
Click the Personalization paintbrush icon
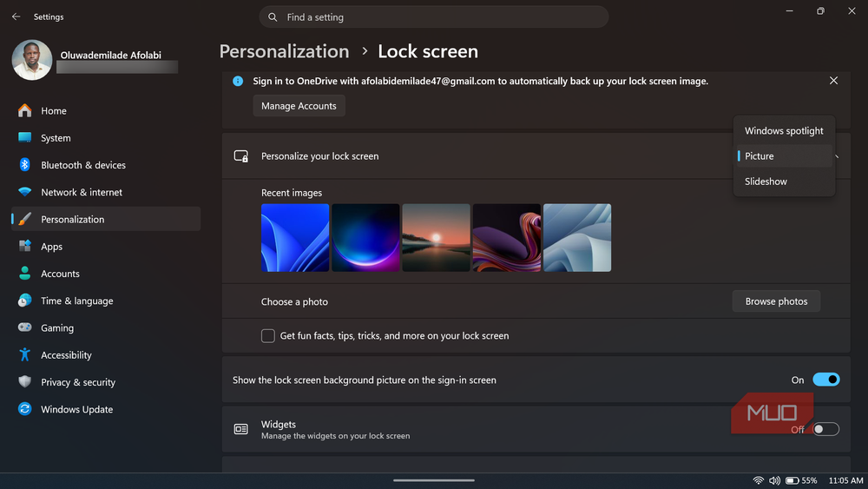pyautogui.click(x=24, y=219)
